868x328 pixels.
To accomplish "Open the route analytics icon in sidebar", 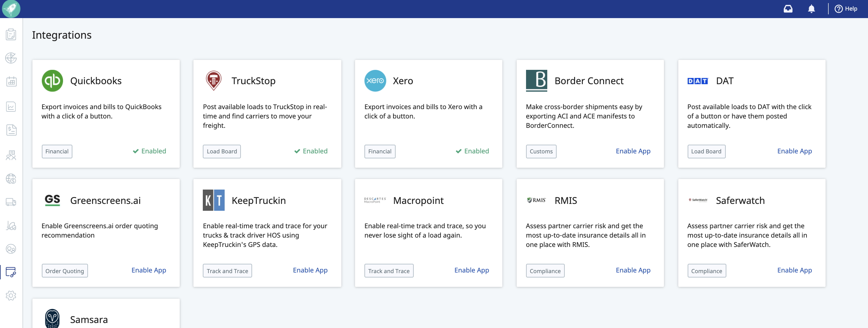I will 11,225.
